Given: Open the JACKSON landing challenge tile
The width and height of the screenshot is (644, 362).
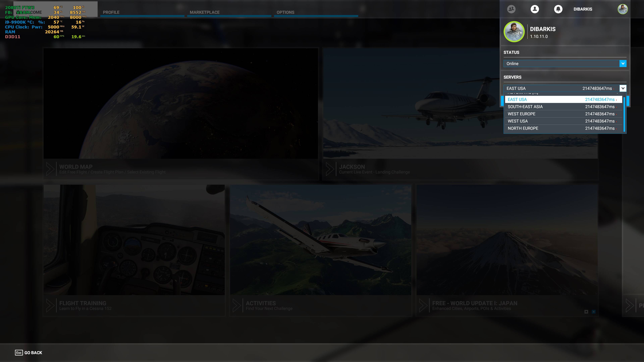Looking at the screenshot, I should pyautogui.click(x=460, y=114).
